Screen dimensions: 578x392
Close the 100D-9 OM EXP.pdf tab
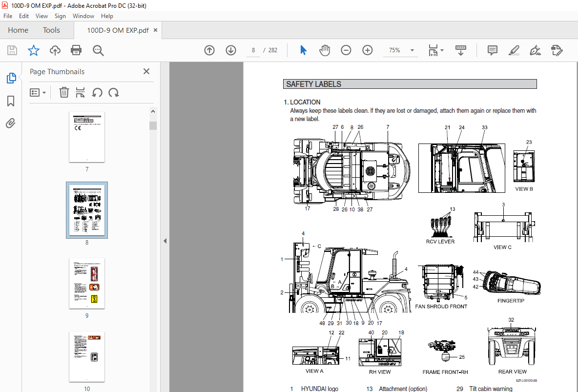click(156, 30)
